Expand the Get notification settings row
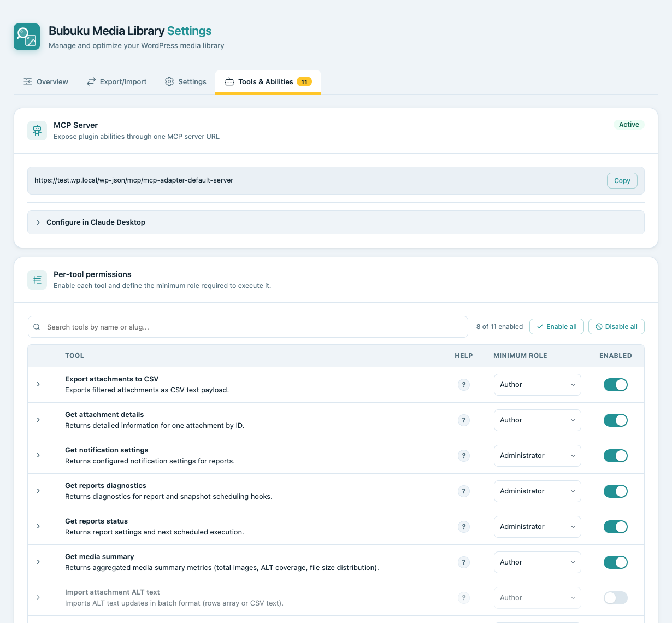The image size is (672, 623). [38, 455]
